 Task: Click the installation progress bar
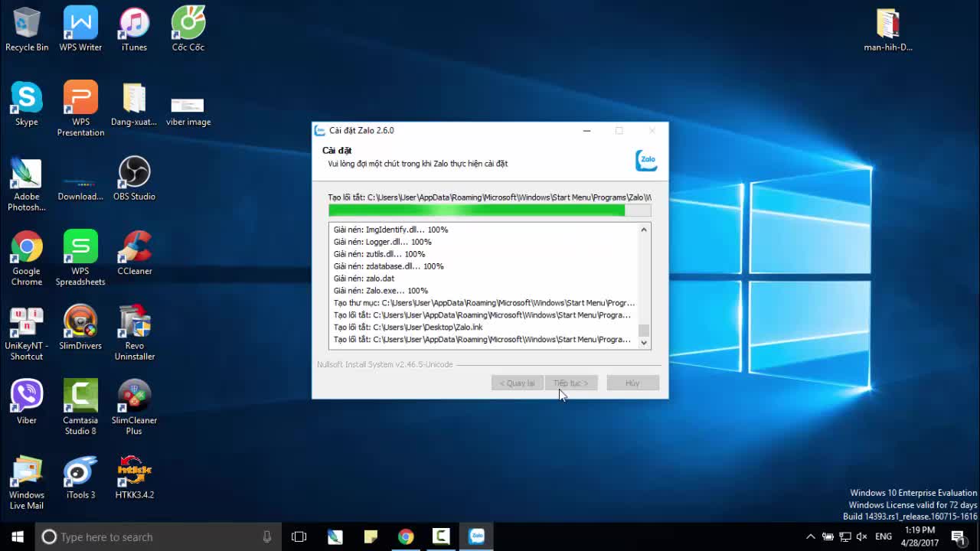[489, 210]
